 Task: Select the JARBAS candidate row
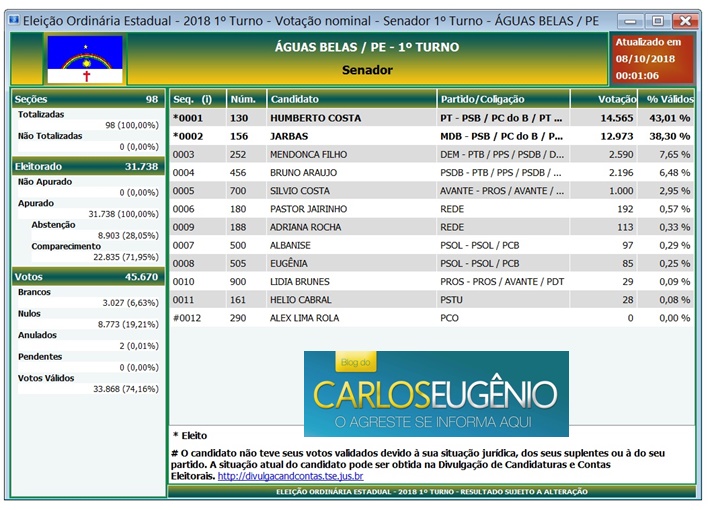[431, 136]
